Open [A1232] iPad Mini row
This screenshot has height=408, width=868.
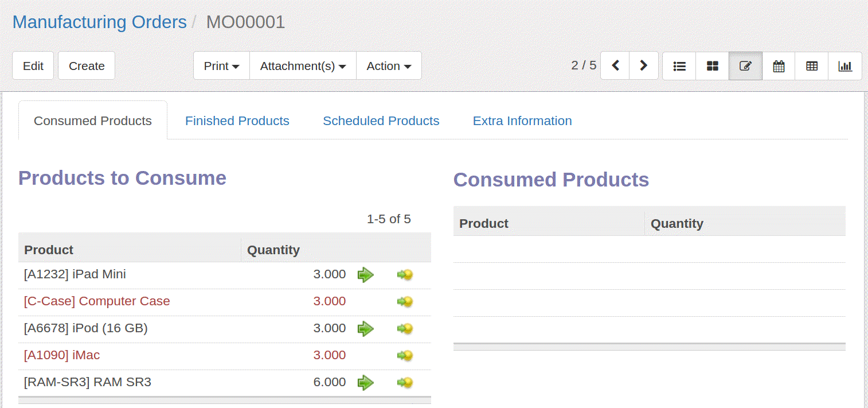pos(225,275)
